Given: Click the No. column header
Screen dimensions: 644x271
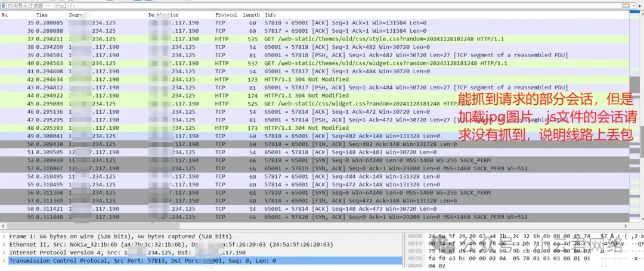Looking at the screenshot, I should click(5, 14).
